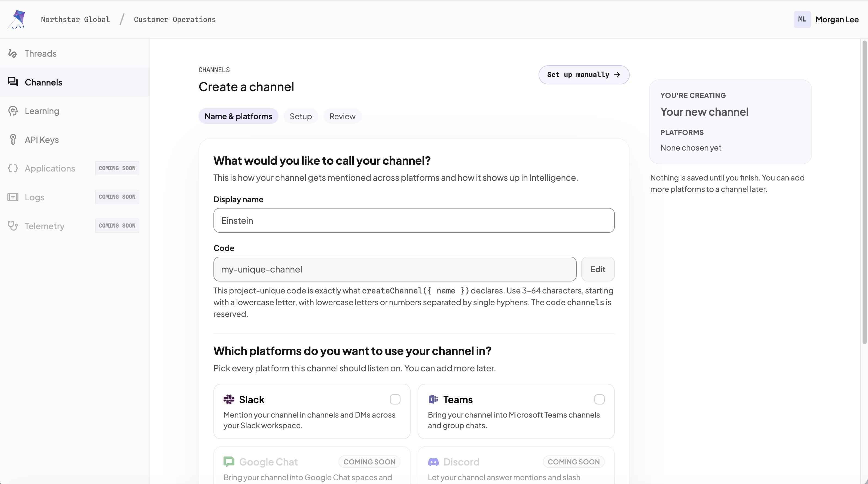Click the API Keys key icon

click(13, 139)
